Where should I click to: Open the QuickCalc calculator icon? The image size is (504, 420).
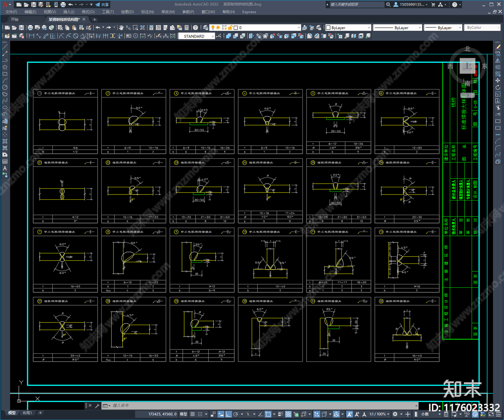coord(186,28)
